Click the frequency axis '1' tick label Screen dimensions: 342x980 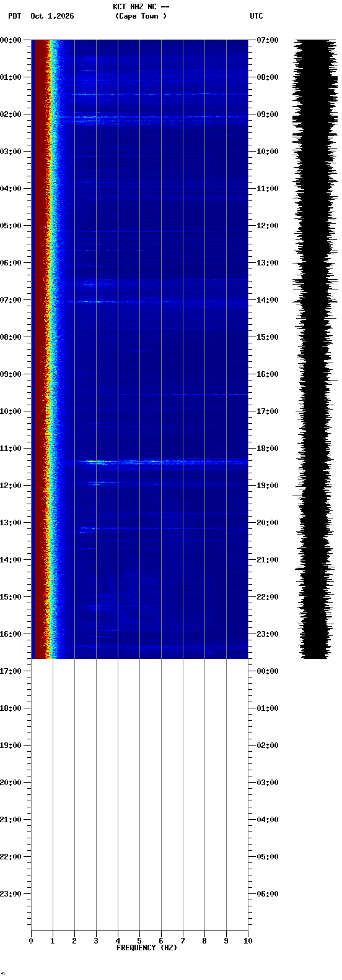[x=53, y=941]
